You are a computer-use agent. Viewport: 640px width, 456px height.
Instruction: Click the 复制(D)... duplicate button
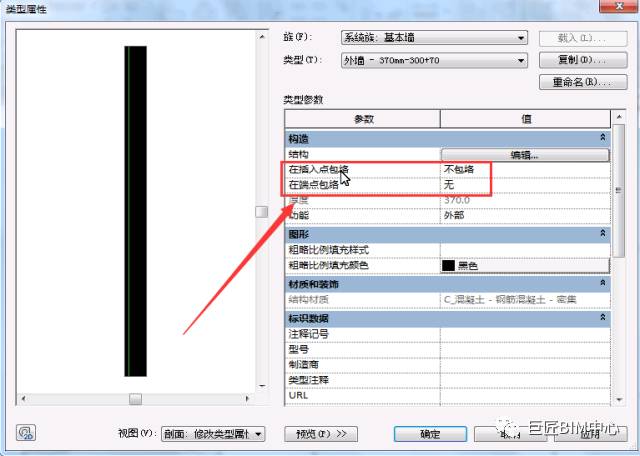(583, 60)
